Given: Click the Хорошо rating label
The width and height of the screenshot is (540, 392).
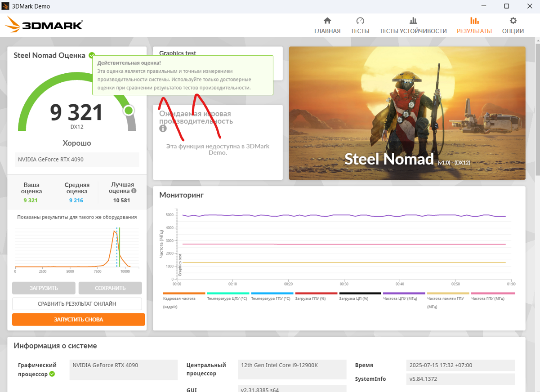Looking at the screenshot, I should click(x=77, y=143).
